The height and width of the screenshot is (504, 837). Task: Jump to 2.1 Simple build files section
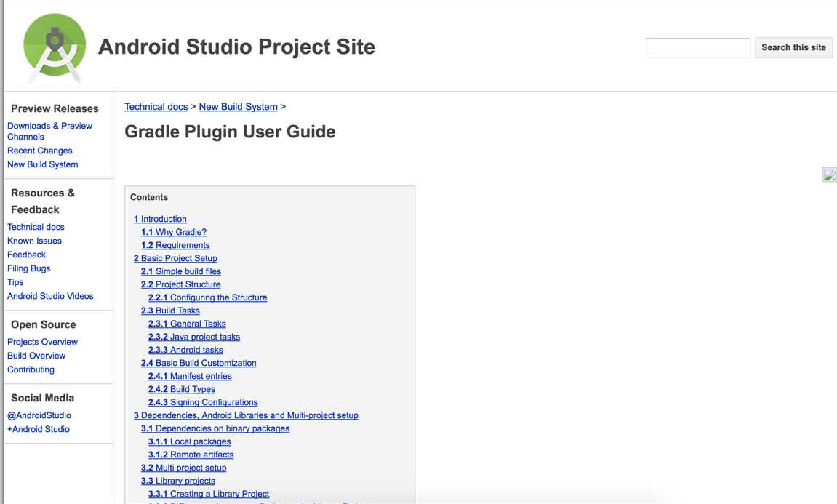point(181,271)
